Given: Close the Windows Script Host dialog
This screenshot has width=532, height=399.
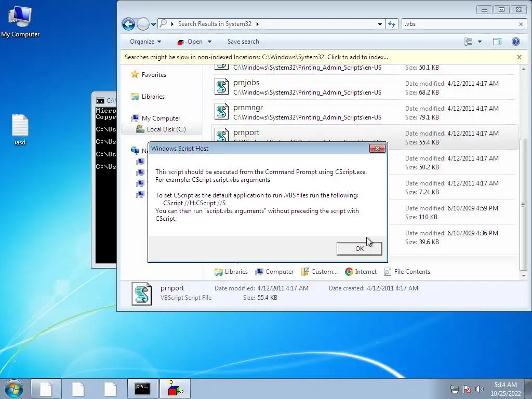Looking at the screenshot, I should (377, 148).
